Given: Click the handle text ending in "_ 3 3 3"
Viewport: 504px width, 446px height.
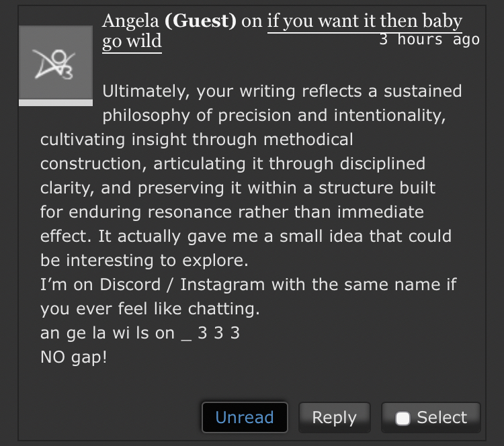Looking at the screenshot, I should pyautogui.click(x=140, y=333).
